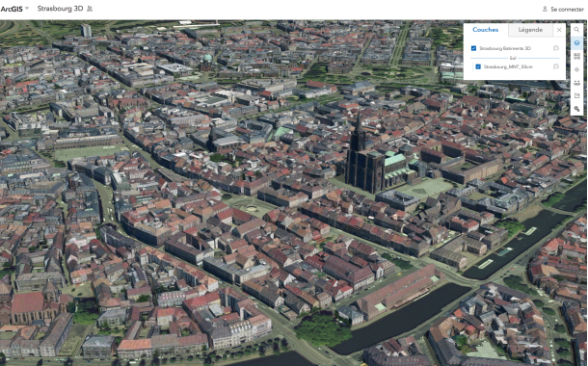Open the basemap gallery icon
This screenshot has width=588, height=366.
(x=576, y=56)
